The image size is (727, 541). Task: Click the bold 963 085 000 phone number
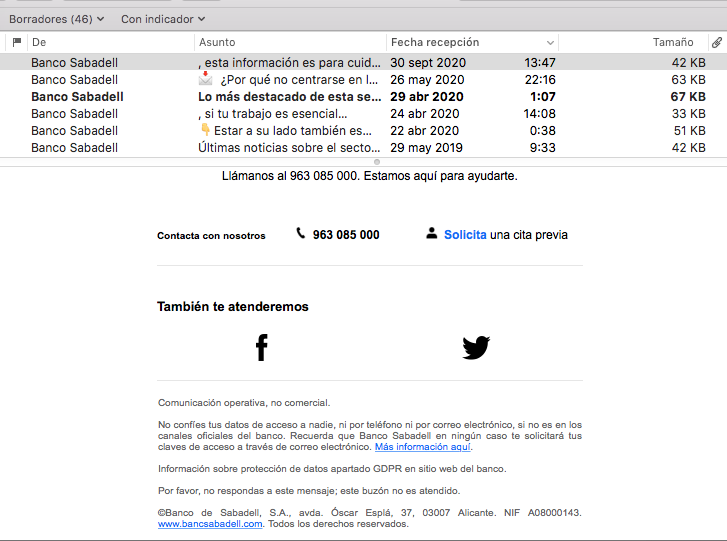click(346, 235)
